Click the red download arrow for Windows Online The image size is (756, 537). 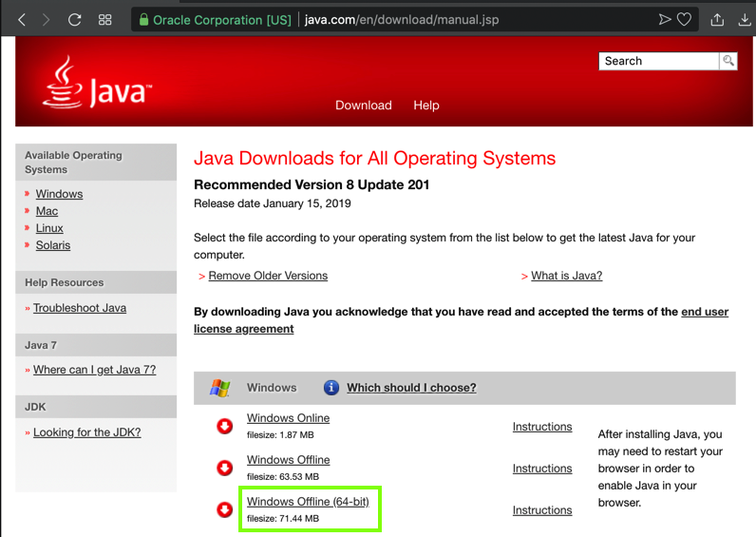coord(225,427)
